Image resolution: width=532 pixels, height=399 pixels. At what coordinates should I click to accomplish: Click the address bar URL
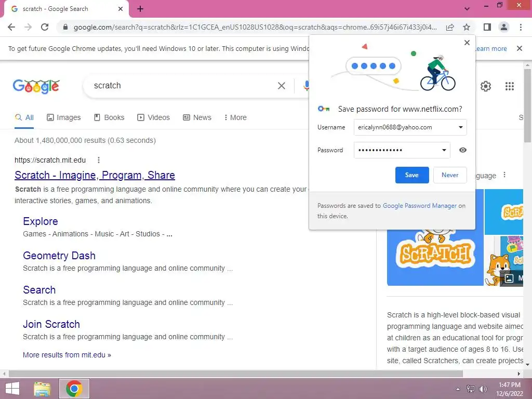click(x=255, y=27)
